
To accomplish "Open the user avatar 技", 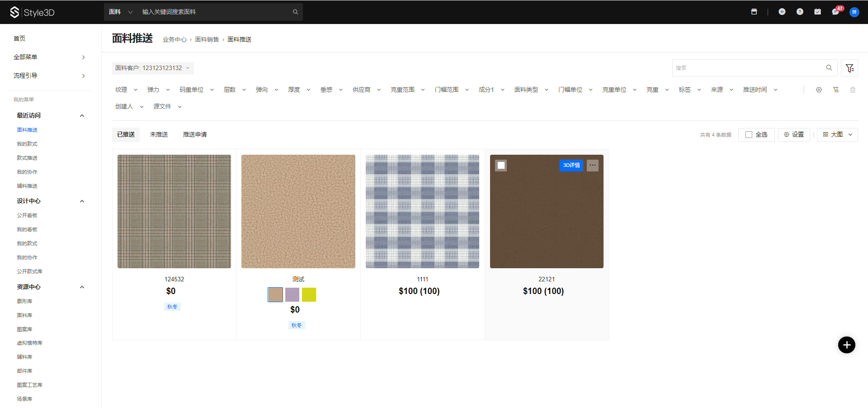I will pos(854,12).
